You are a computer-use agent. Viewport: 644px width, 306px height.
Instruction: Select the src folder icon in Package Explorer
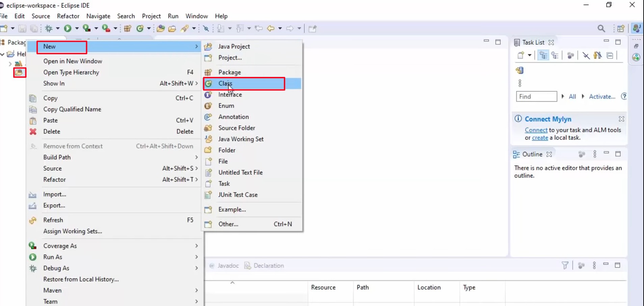19,72
